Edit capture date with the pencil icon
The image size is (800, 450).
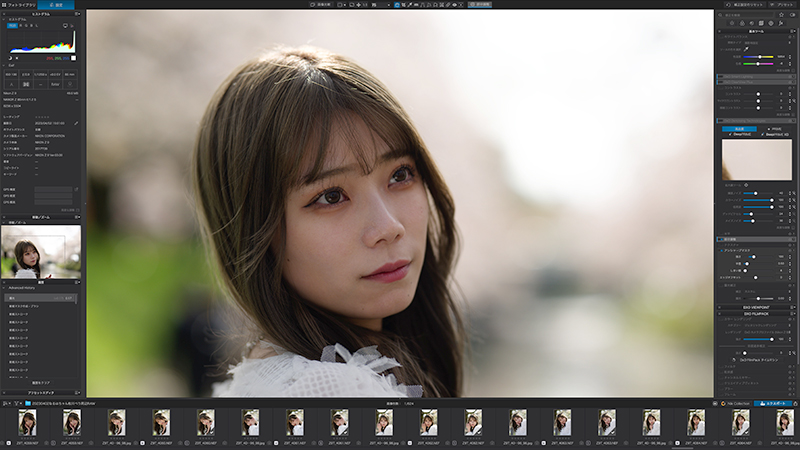pos(76,123)
